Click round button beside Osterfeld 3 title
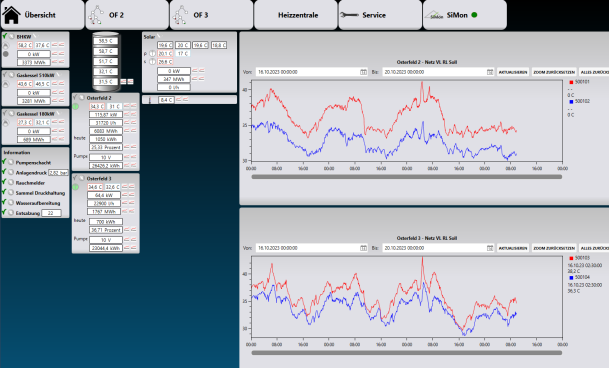Image resolution: width=609 pixels, height=368 pixels. click(82, 178)
